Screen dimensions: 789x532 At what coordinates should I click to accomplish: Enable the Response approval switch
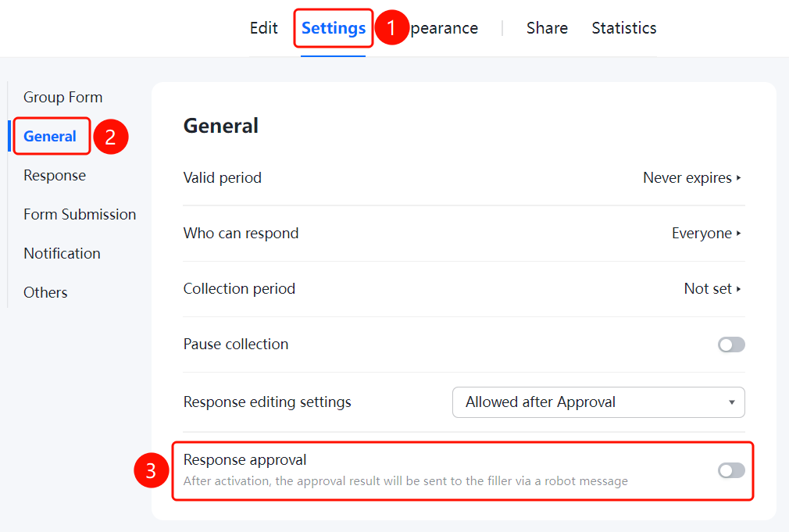[731, 470]
